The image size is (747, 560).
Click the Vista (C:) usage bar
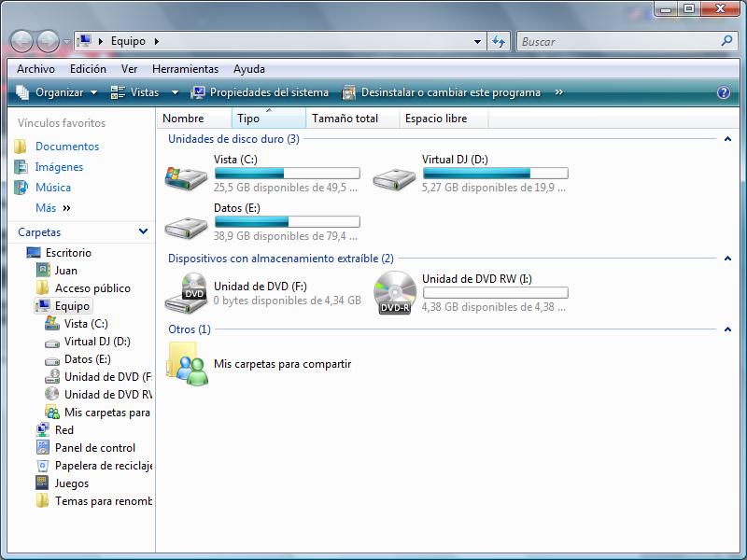tap(288, 173)
